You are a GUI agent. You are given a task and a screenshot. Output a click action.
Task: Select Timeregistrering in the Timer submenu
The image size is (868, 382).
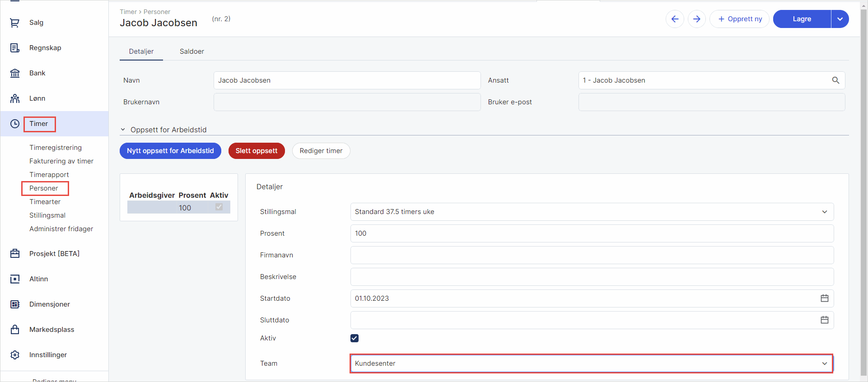click(56, 148)
